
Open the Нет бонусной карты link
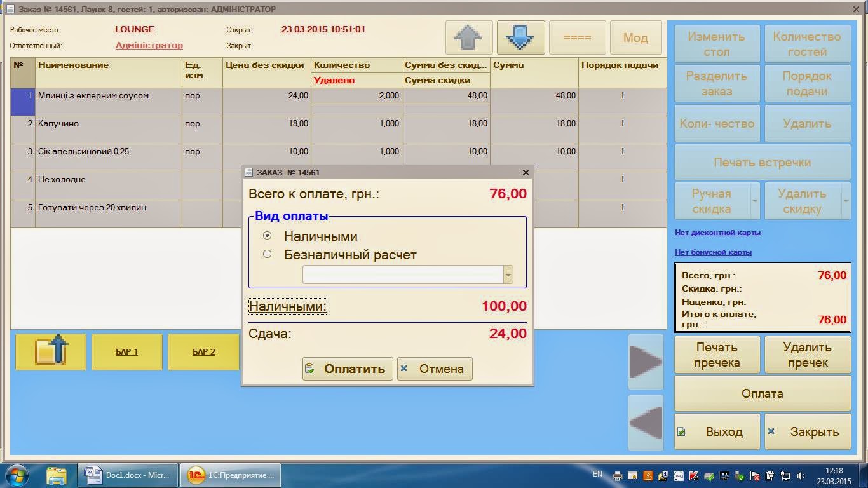tap(713, 252)
